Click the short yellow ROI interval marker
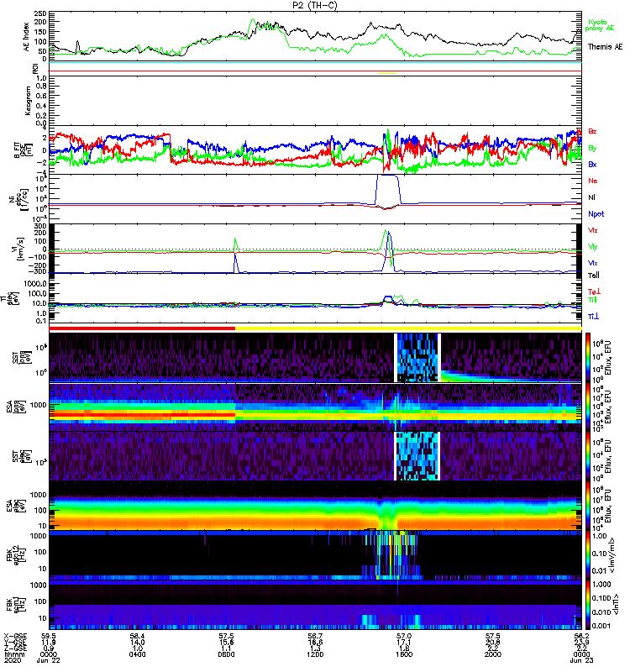Image resolution: width=630 pixels, height=672 pixels. click(388, 74)
